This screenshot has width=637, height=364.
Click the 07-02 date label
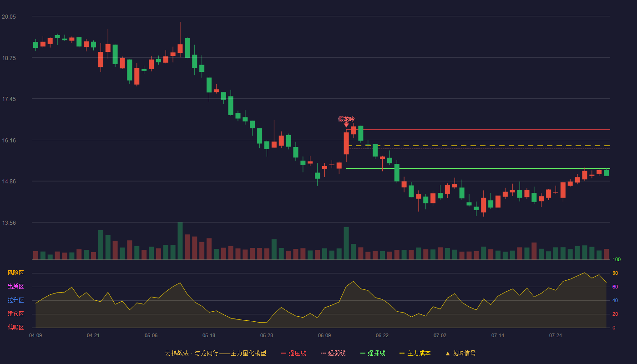tap(440, 335)
